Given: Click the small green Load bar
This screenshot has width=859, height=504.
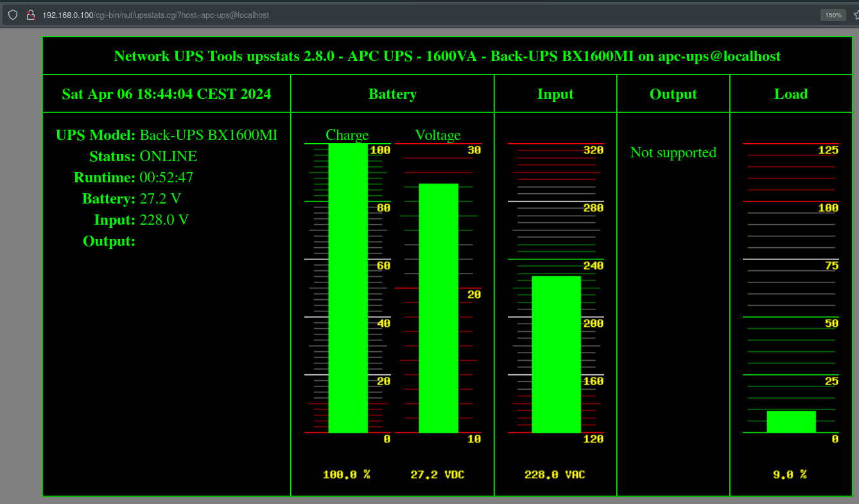Looking at the screenshot, I should pos(791,422).
